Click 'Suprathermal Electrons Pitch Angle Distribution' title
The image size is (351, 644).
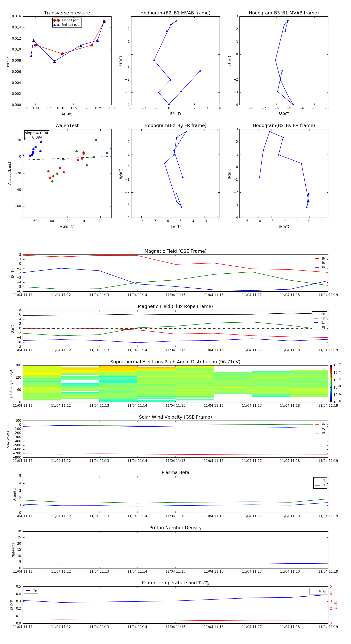click(175, 362)
